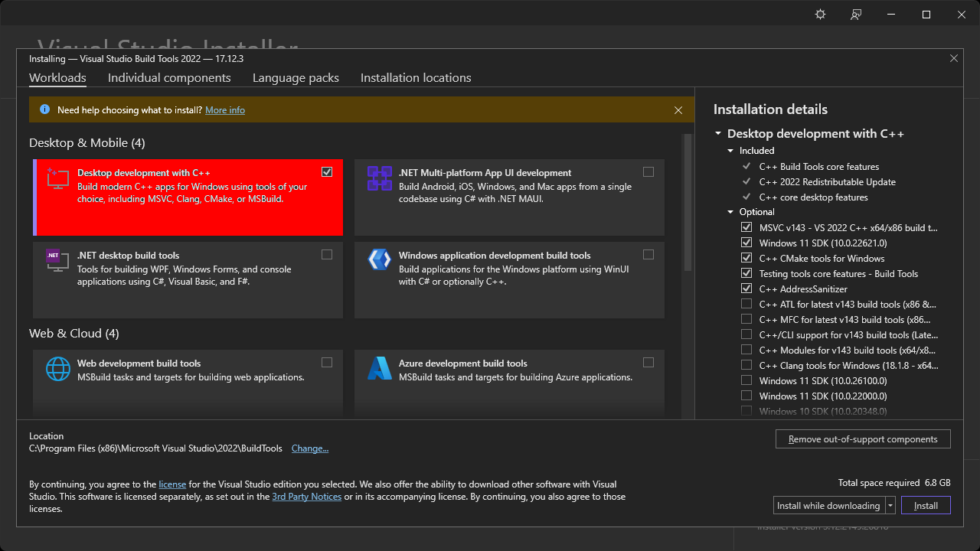This screenshot has height=551, width=980.
Task: Click the Azure development build tools icon
Action: [x=380, y=369]
